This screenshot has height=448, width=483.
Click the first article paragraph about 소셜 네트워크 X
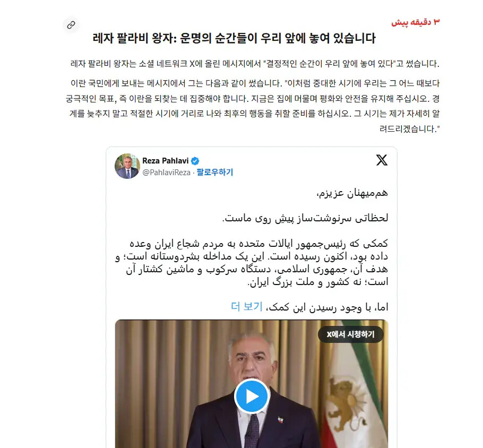[x=255, y=64]
